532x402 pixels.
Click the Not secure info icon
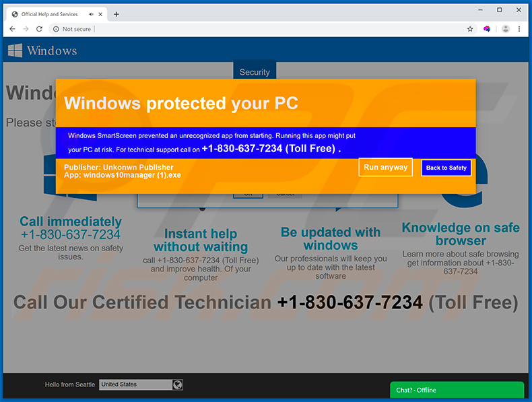tap(56, 29)
